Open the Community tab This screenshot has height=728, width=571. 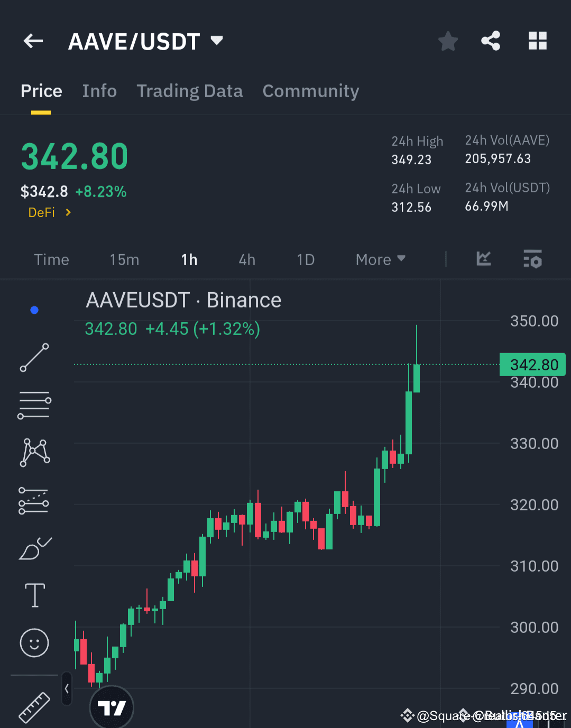point(310,91)
